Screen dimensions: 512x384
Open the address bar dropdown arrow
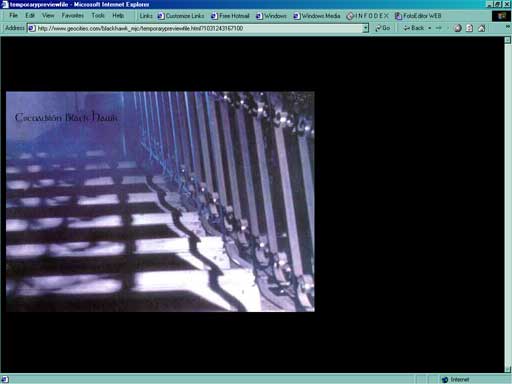366,28
